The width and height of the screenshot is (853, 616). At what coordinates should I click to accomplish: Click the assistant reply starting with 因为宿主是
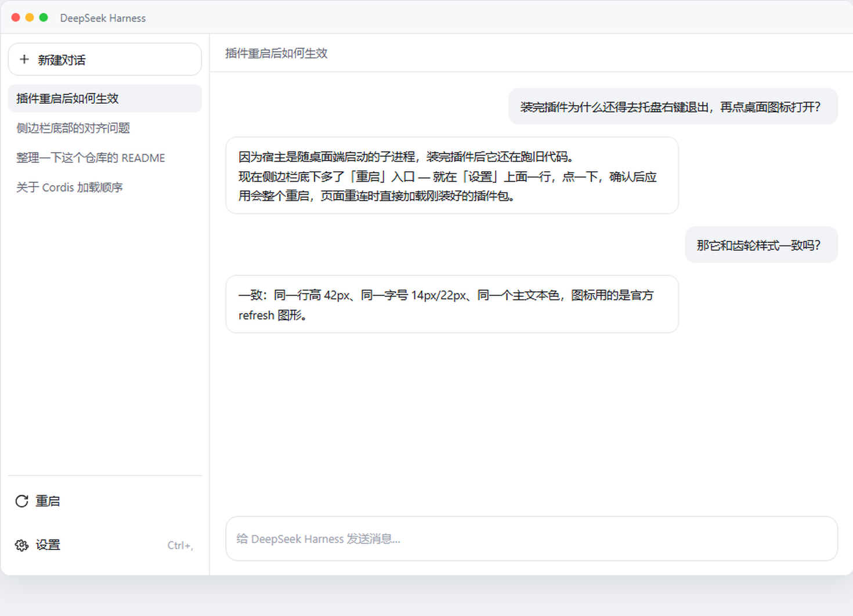point(452,176)
